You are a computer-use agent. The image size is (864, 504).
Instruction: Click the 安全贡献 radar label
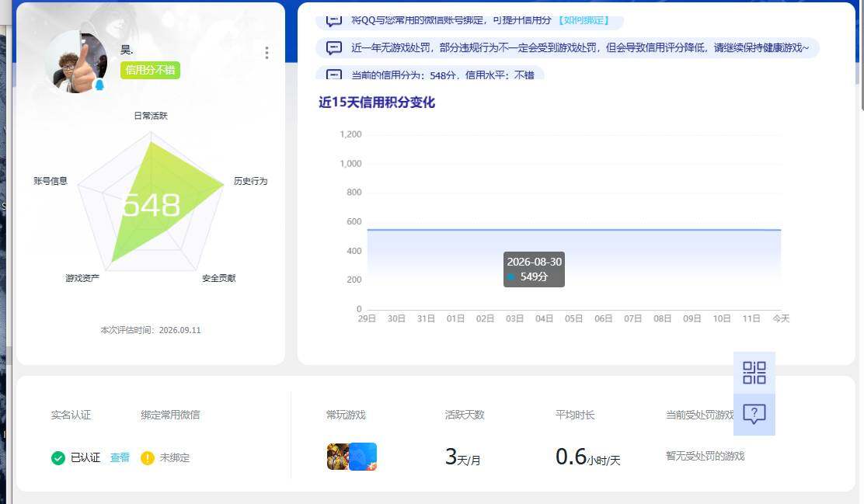coord(219,278)
